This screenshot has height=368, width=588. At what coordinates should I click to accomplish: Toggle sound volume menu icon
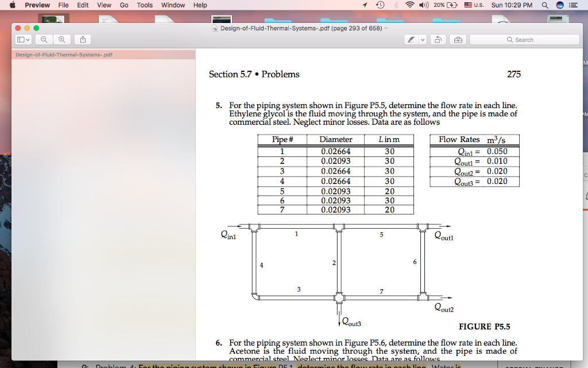[x=423, y=5]
